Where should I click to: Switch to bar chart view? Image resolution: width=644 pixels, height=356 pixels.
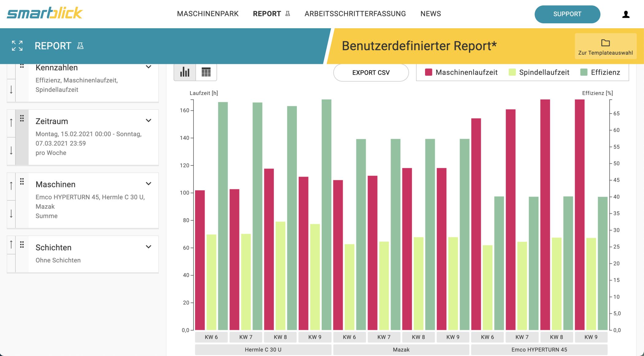[x=185, y=72]
